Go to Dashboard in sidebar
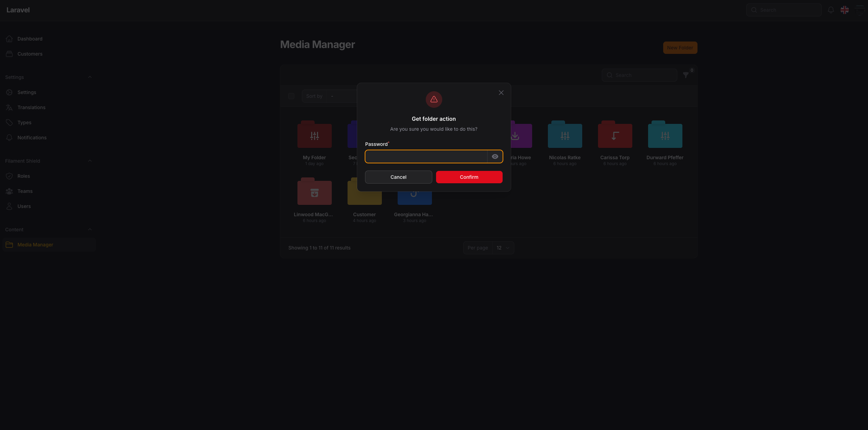Viewport: 868px width, 430px height. (x=30, y=39)
